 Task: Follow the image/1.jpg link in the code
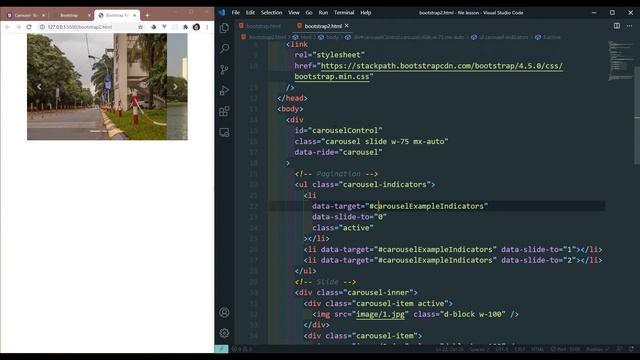[380, 314]
